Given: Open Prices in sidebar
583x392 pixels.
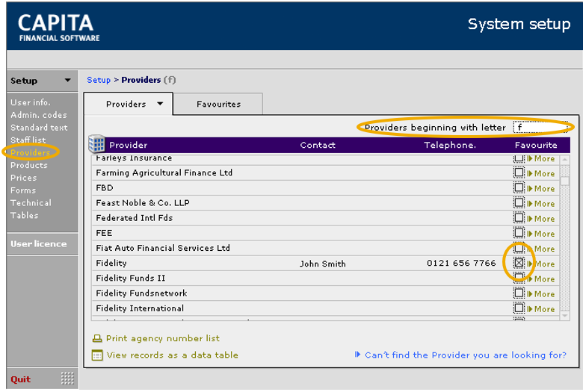Looking at the screenshot, I should click(23, 178).
